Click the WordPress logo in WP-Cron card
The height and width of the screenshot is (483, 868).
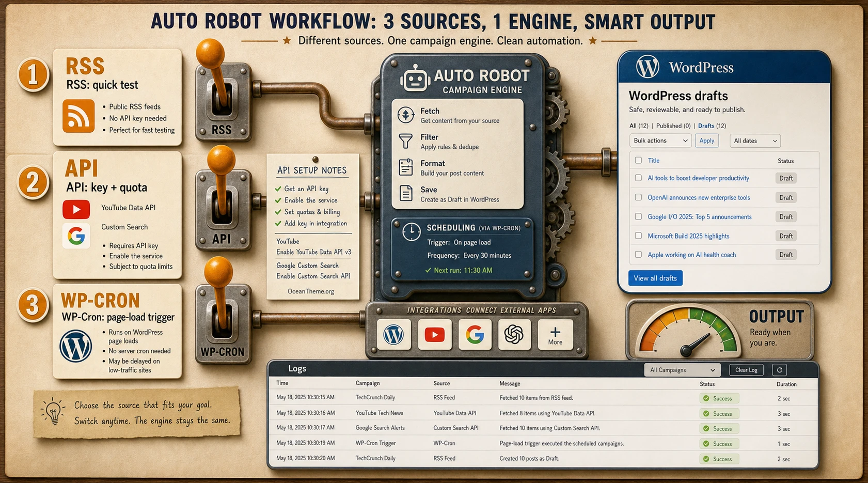76,346
